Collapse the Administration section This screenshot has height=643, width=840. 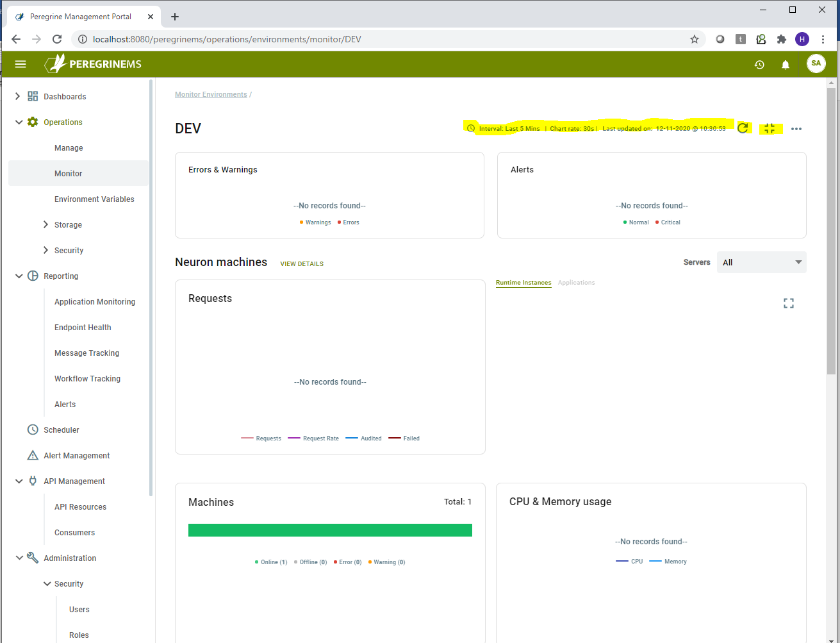click(x=19, y=558)
